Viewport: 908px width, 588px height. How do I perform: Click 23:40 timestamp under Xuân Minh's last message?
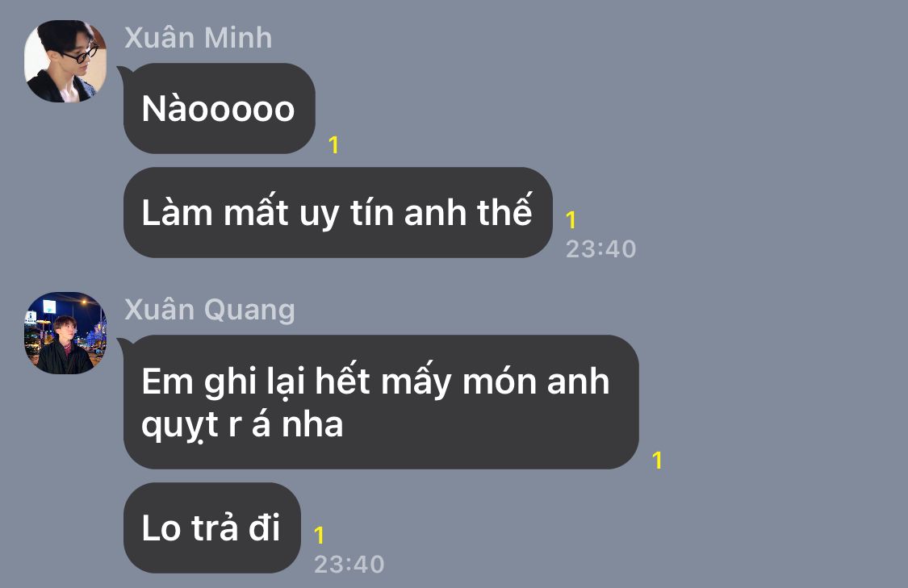click(600, 249)
